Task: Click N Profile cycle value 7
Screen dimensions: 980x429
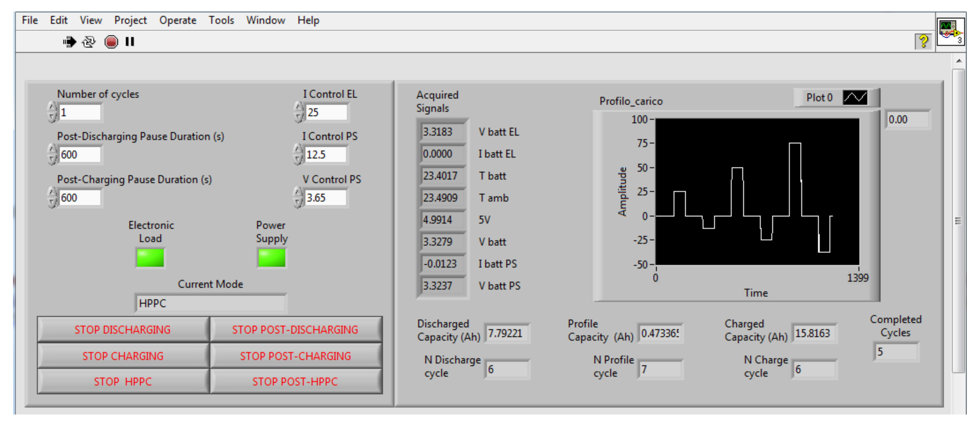Action: pos(661,369)
